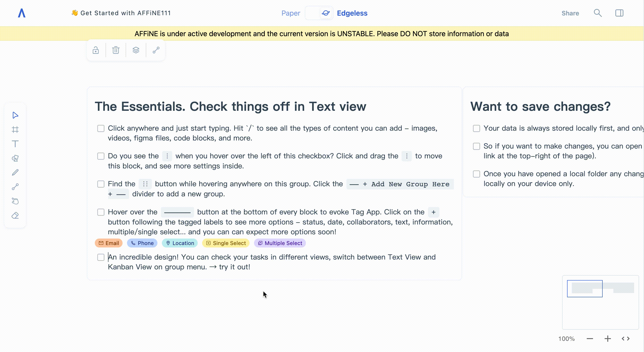Viewport: 644px width, 352px height.
Task: Click the Email tag
Action: click(109, 243)
